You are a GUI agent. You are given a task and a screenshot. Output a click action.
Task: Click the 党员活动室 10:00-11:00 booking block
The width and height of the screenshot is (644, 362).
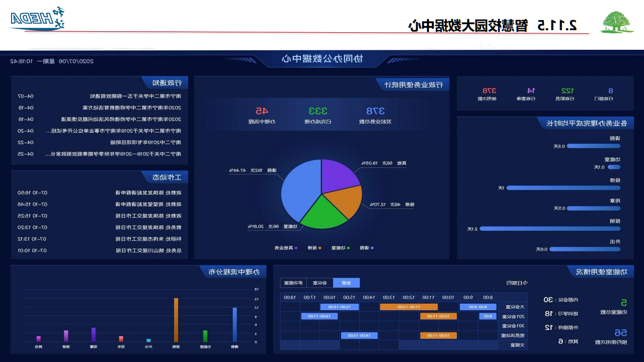438,335
